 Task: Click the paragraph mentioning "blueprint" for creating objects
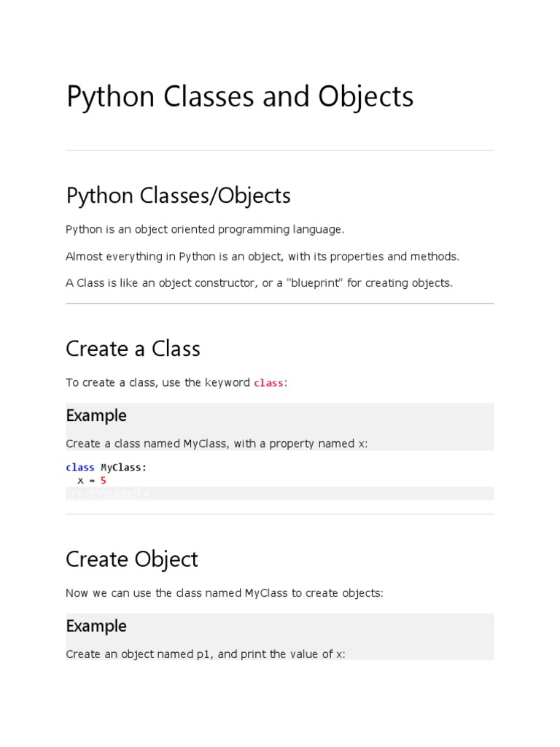[259, 283]
